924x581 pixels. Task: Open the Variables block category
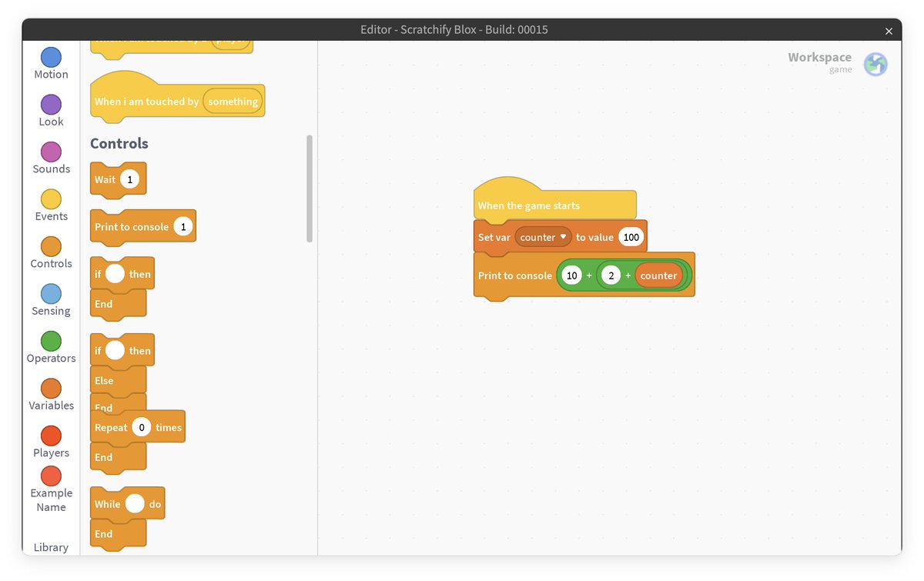click(51, 396)
